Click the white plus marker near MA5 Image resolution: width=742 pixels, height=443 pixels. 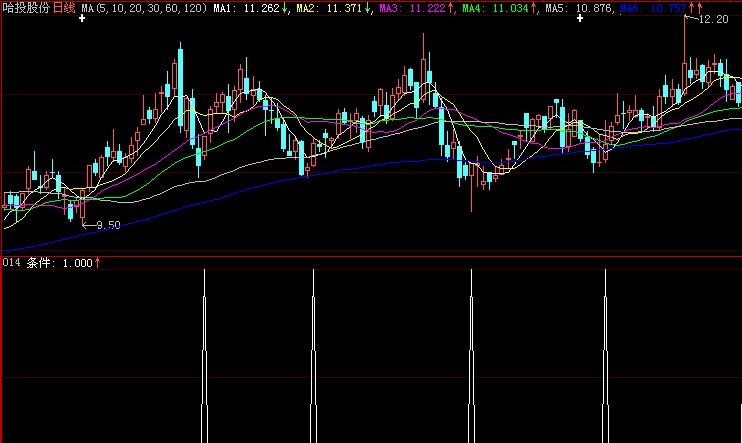coord(577,18)
